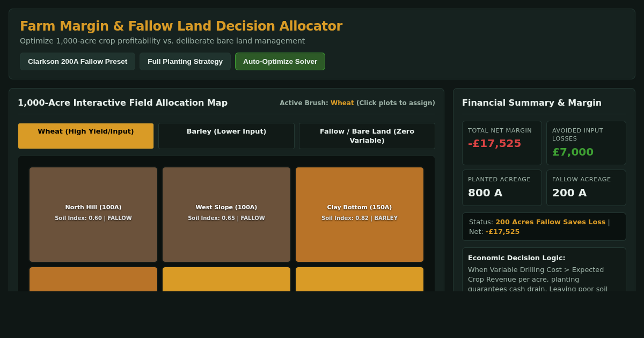Click the Farm Margin & Fallow Land Decision Allocator title

[x=181, y=26]
